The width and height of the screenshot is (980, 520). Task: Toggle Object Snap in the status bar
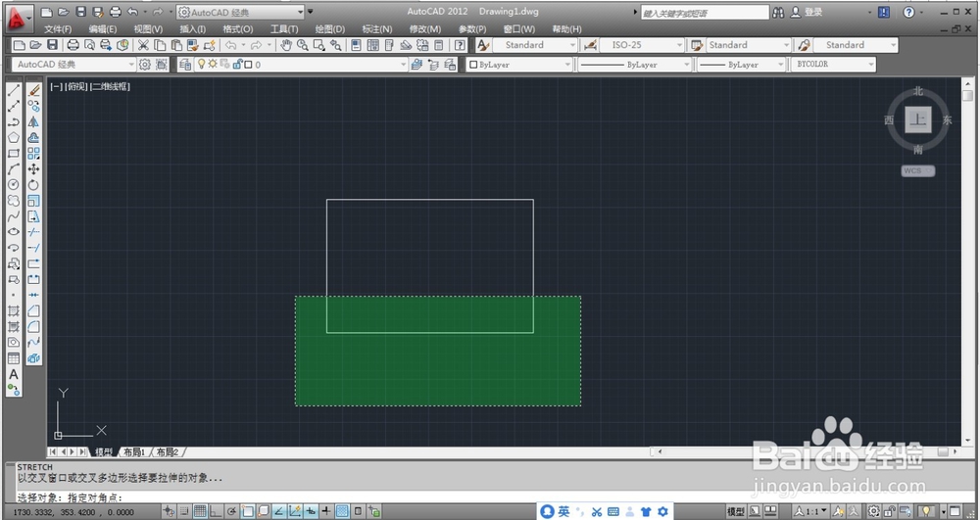tap(248, 512)
